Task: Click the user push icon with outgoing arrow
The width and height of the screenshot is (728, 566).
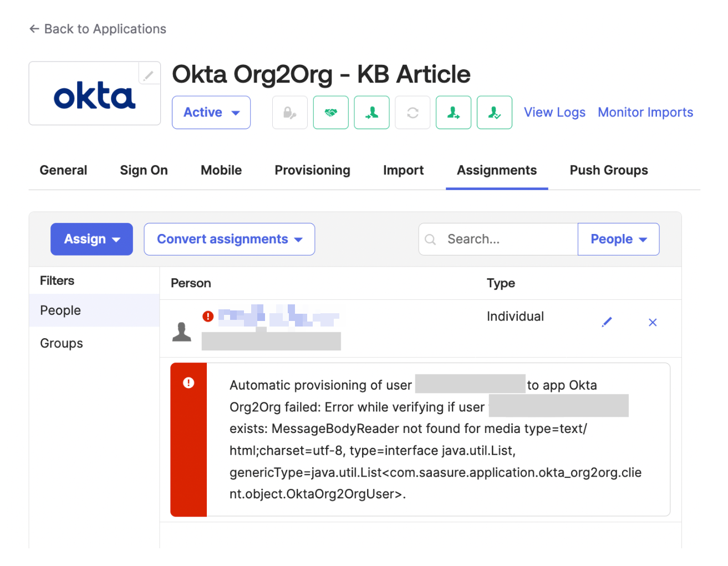Action: (x=454, y=113)
